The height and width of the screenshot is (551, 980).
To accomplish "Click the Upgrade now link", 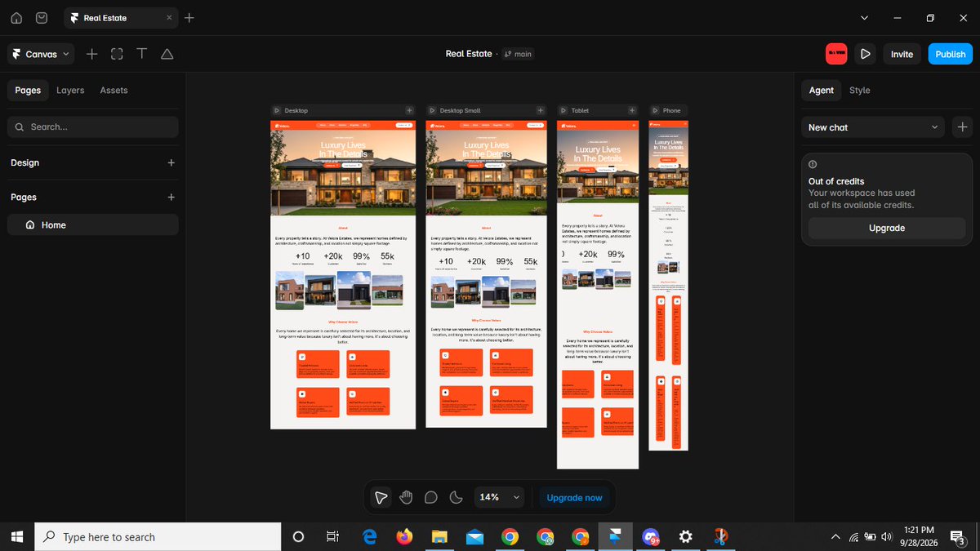I will pyautogui.click(x=575, y=497).
